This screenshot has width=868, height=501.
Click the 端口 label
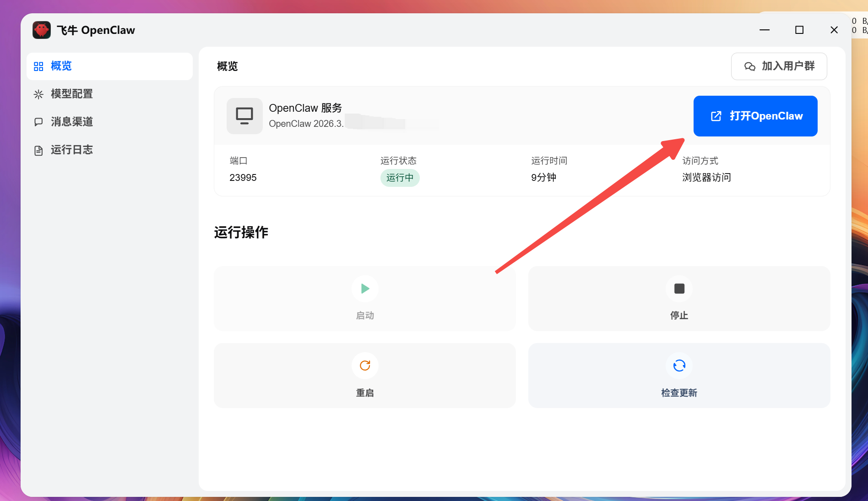239,161
